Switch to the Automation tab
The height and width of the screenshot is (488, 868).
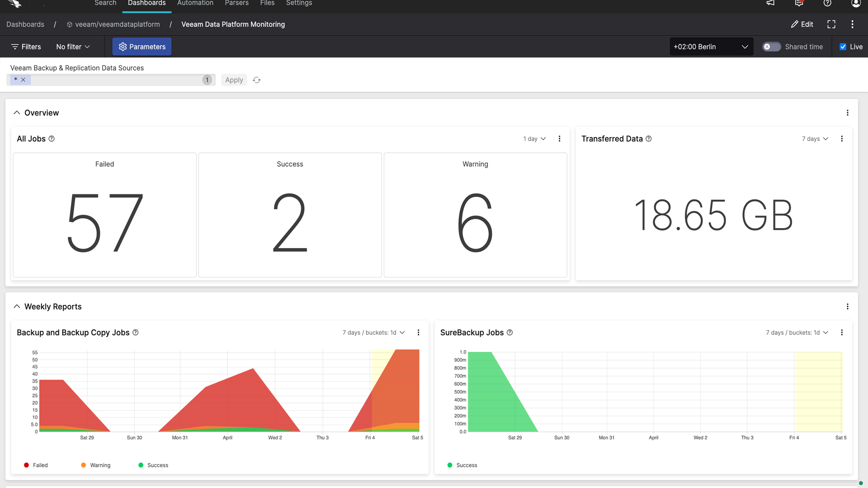pos(195,3)
